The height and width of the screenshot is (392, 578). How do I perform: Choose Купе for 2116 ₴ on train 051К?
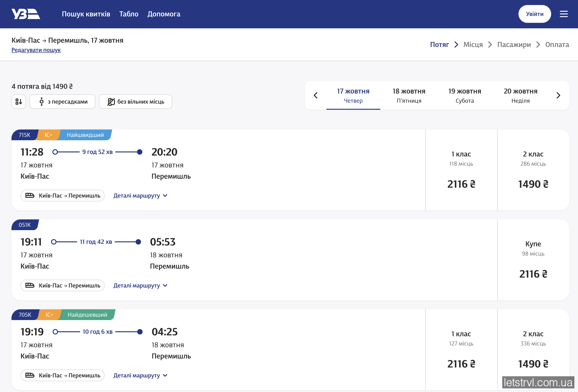[x=533, y=260]
